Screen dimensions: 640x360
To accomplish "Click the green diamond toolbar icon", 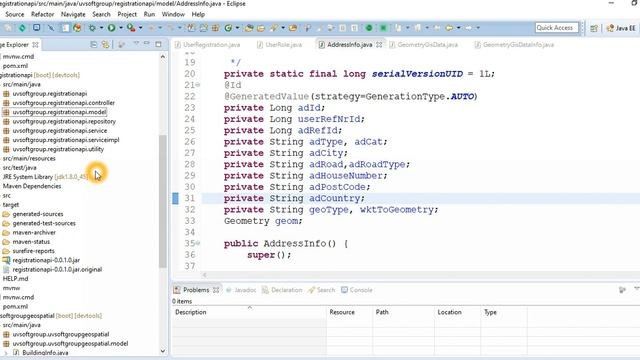I will pyautogui.click(x=22, y=28).
